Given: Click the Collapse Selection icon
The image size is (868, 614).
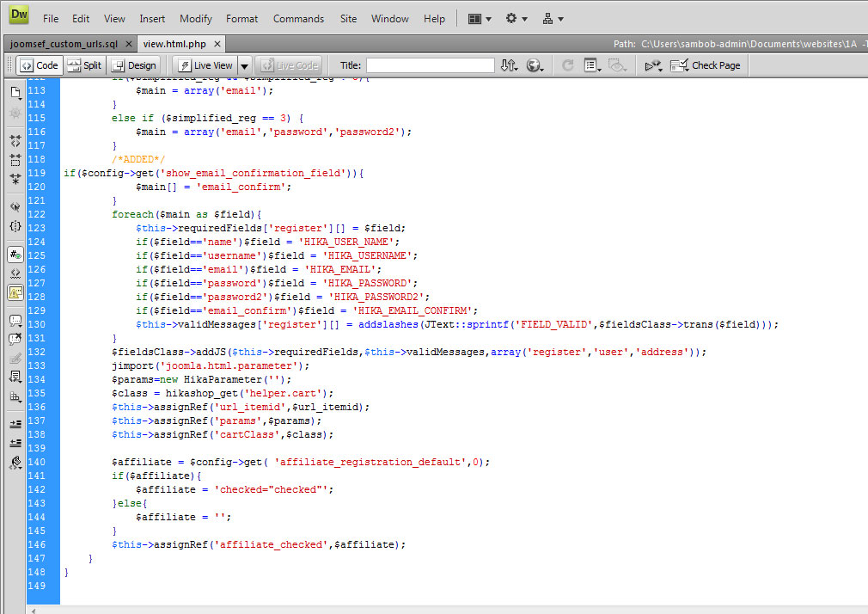Looking at the screenshot, I should pos(15,160).
